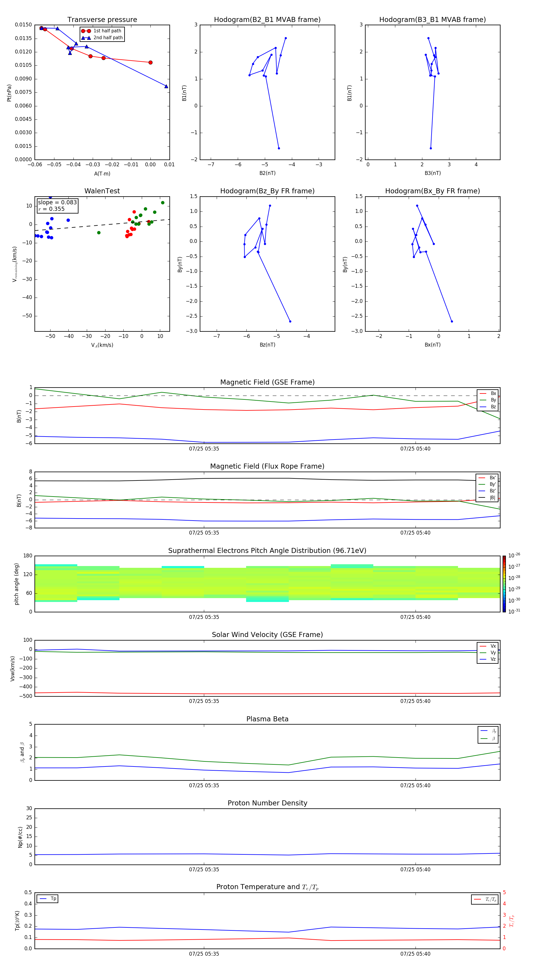This screenshot has width=535, height=980.
Task: Click the 'Transverse pressure' plot title
Action: point(102,20)
